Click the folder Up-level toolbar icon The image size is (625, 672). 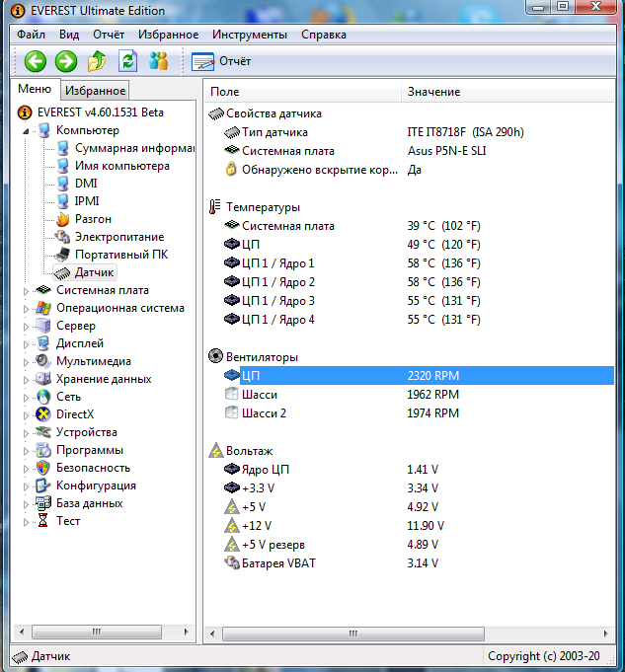[x=97, y=61]
